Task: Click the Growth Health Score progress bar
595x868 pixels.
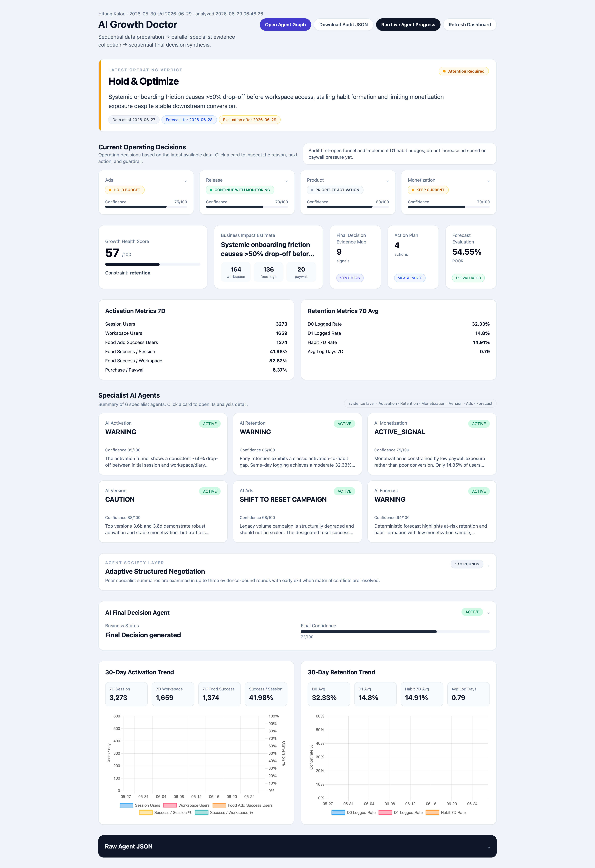Action: click(153, 264)
